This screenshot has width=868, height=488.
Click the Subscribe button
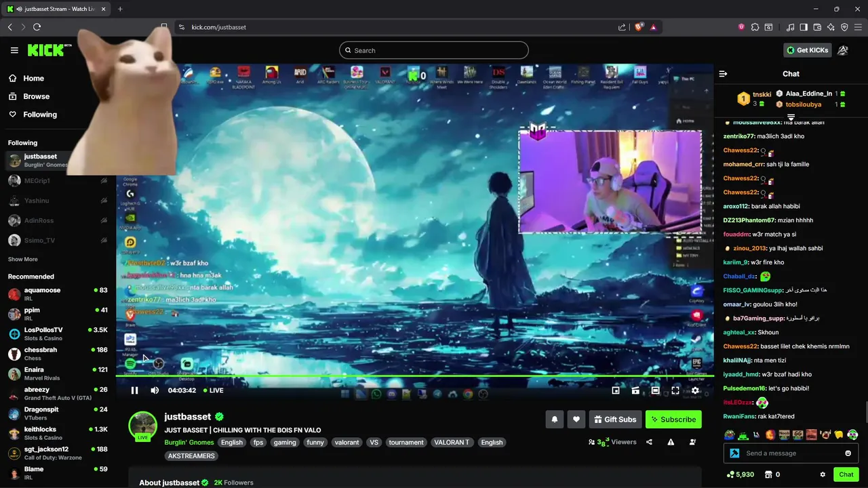673,420
